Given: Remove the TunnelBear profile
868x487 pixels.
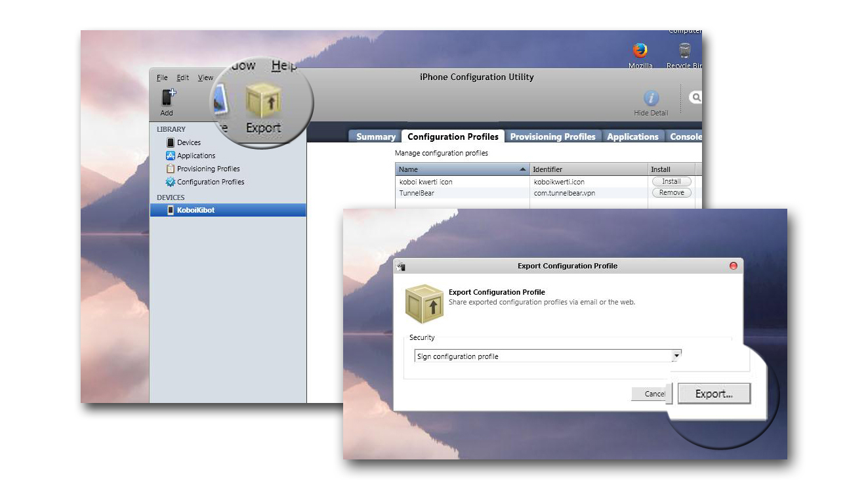Looking at the screenshot, I should point(671,192).
